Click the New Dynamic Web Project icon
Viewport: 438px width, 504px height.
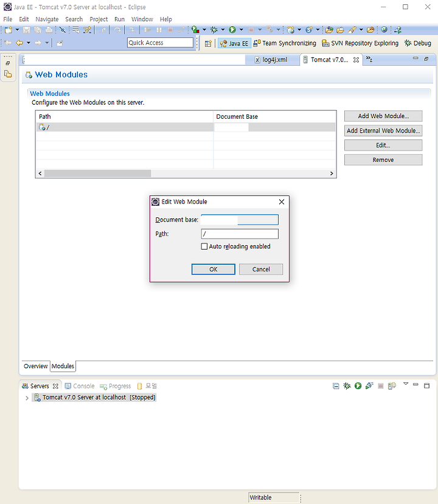tap(291, 30)
